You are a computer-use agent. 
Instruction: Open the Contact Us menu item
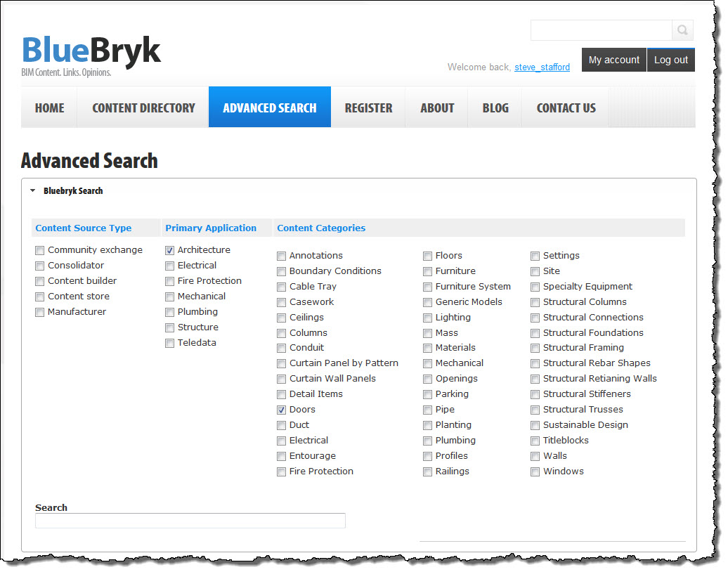[x=566, y=108]
